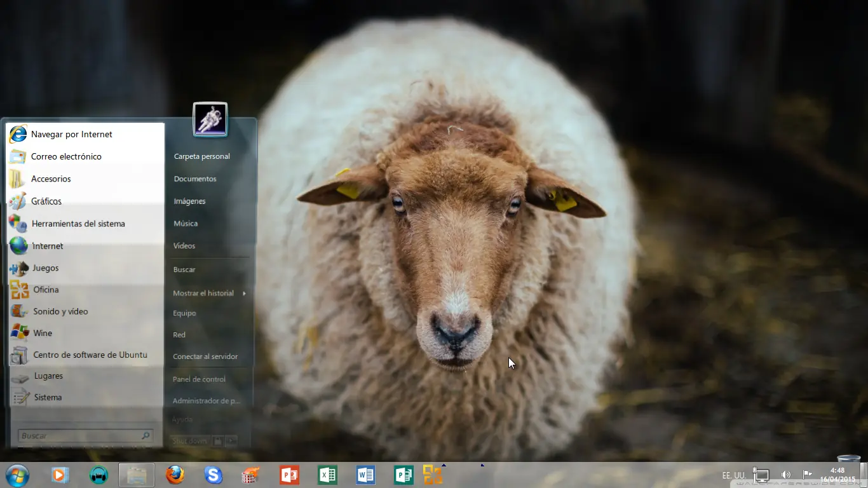
Task: Click the magnifier in Buscar field
Action: [x=146, y=436]
